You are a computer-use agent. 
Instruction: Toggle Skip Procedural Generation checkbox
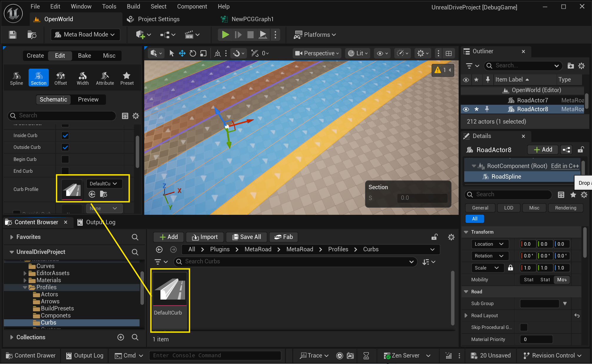point(524,327)
